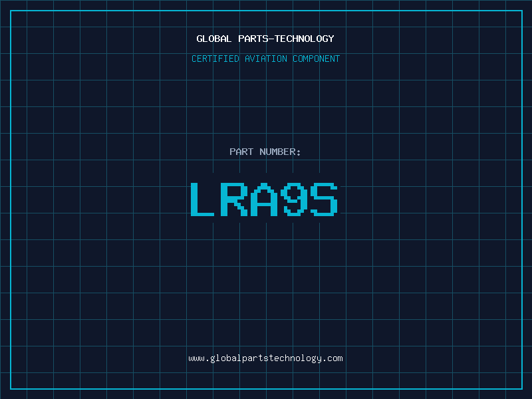Click the large letter A in part number

264,199
